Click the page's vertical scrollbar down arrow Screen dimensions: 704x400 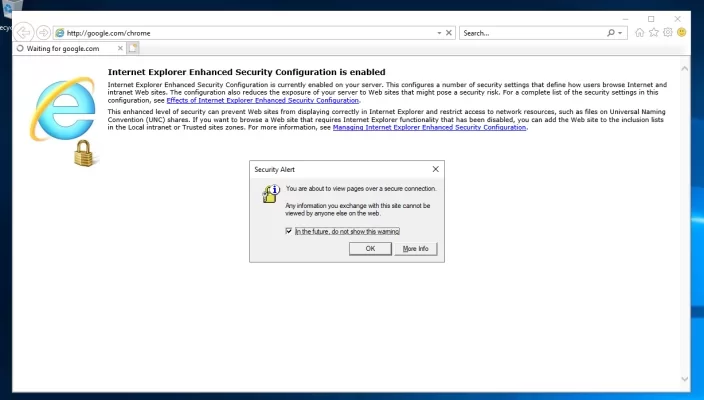684,378
